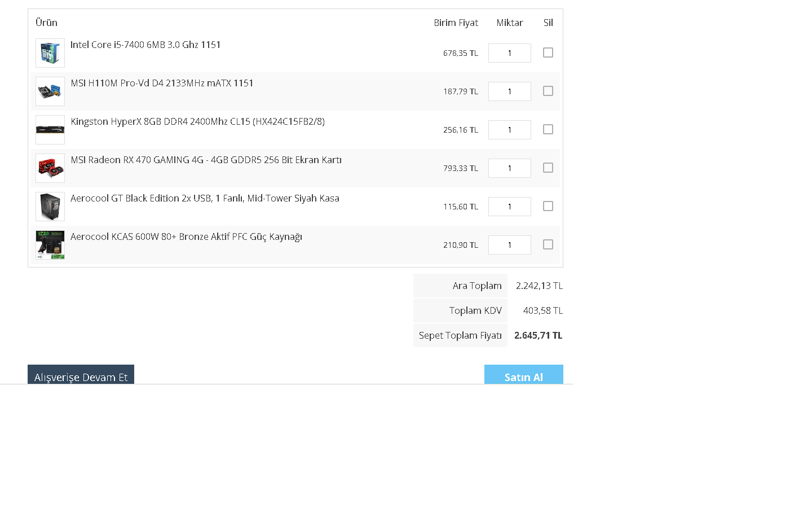Select the 210,90 TL unit price
Viewport: 812px width, 508px height.
(x=460, y=245)
